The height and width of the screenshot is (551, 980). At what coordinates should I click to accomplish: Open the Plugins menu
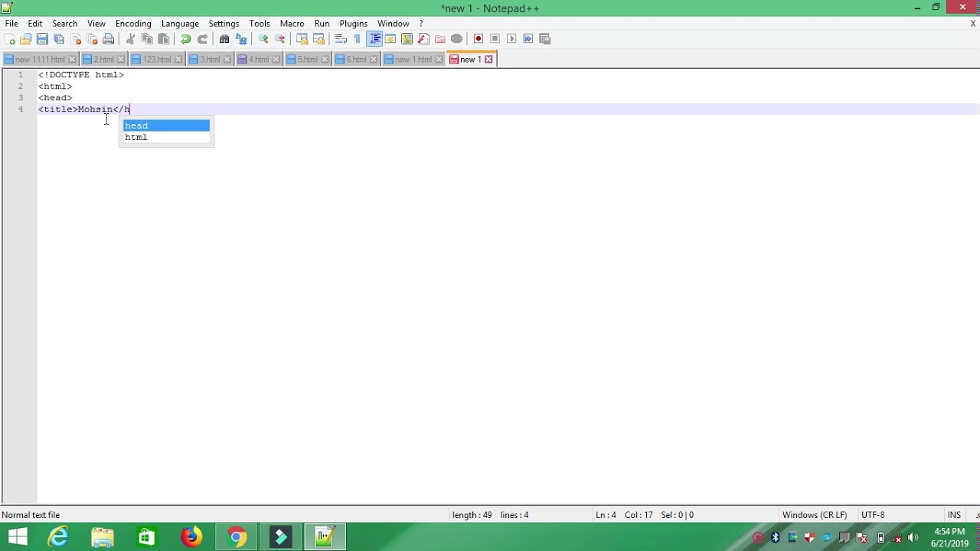pos(354,24)
